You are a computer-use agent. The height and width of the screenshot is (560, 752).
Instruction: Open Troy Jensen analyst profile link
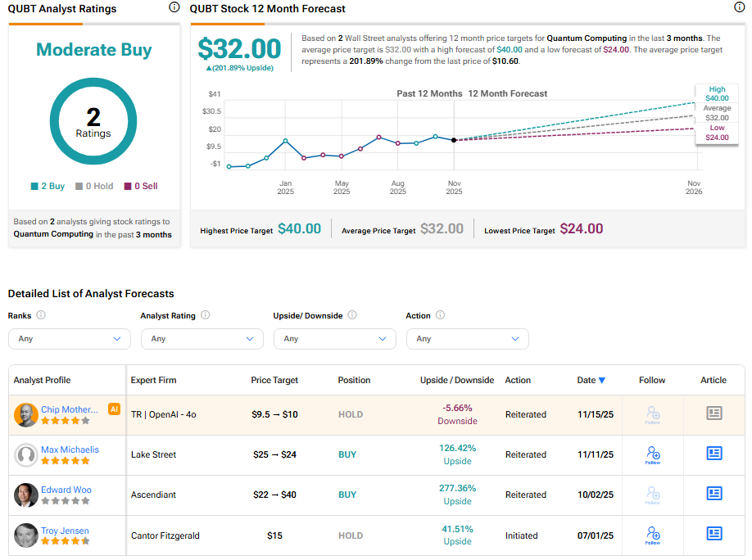(x=66, y=531)
